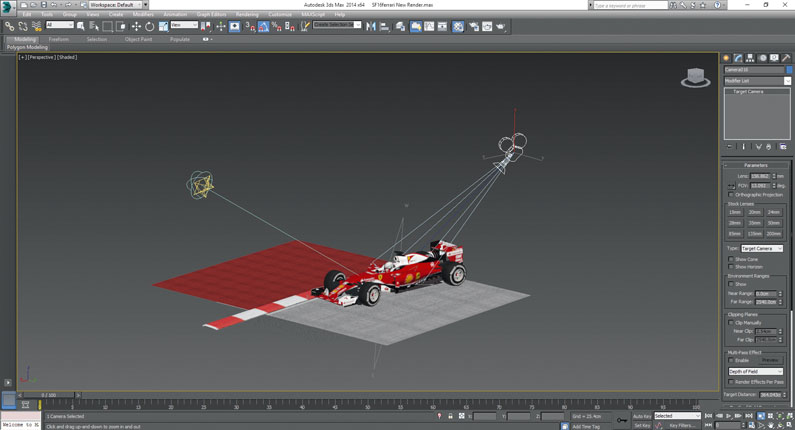Open the Material Editor icon

[x=458, y=26]
